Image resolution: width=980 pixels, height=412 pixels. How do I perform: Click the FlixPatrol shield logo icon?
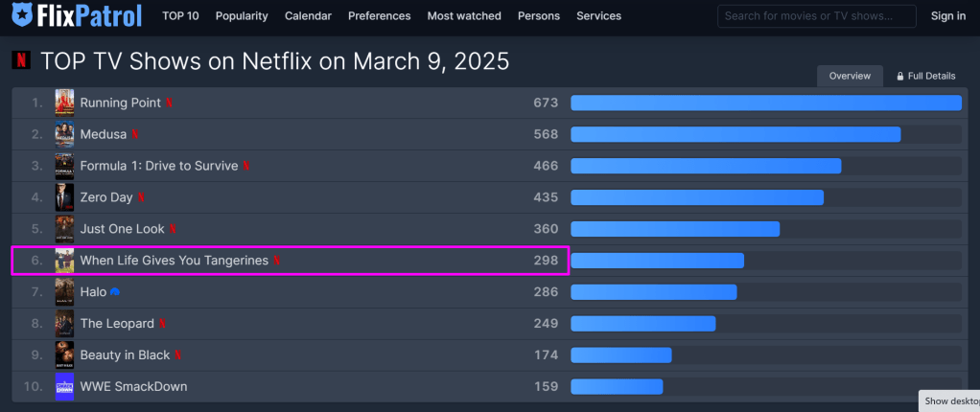[21, 16]
